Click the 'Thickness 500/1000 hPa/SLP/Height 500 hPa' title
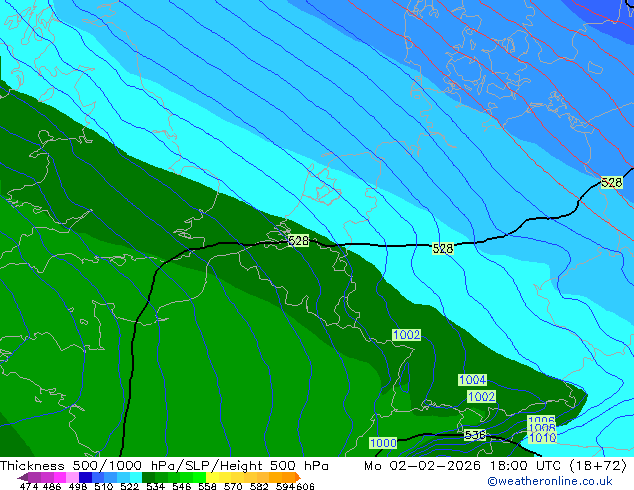The image size is (634, 490). [x=164, y=465]
